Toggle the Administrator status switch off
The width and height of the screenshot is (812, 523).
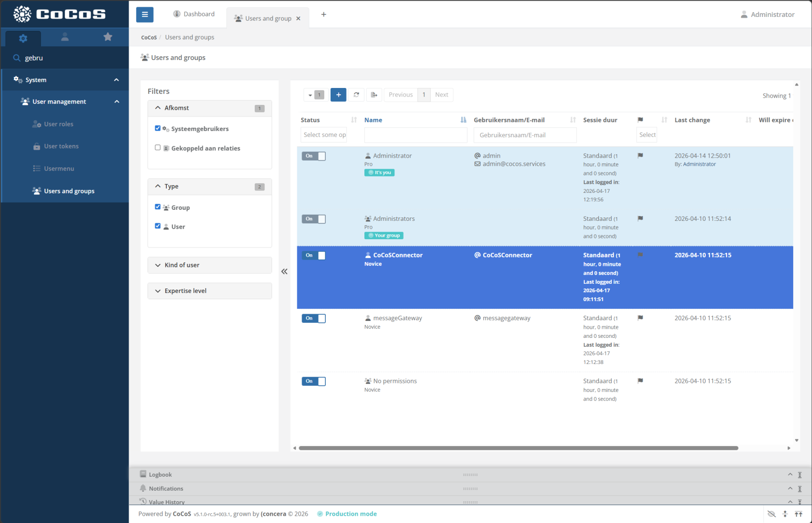(x=314, y=156)
